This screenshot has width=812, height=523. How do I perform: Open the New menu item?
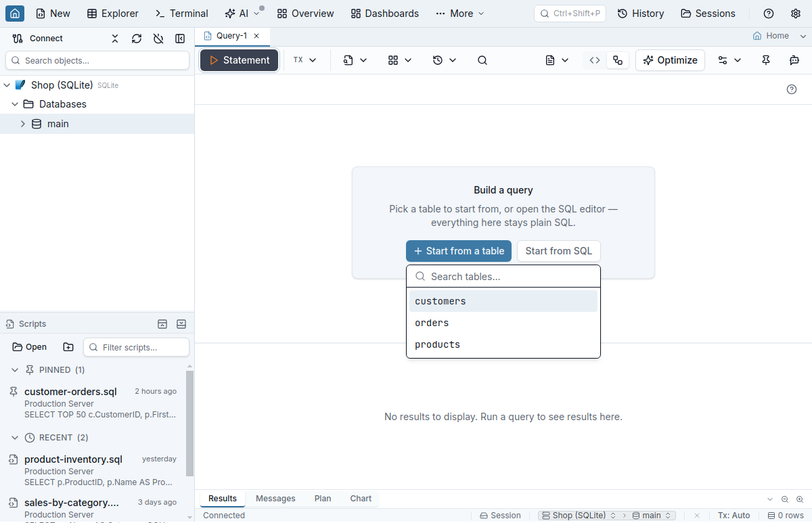(53, 14)
